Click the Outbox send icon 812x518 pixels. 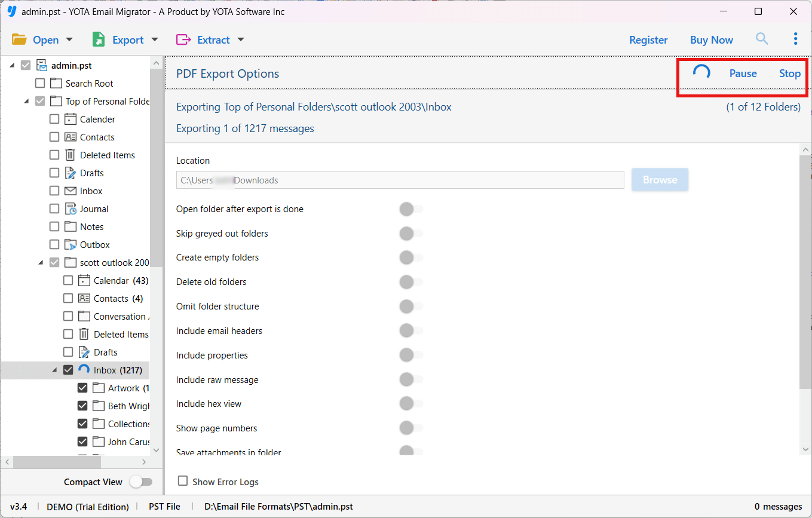point(71,244)
